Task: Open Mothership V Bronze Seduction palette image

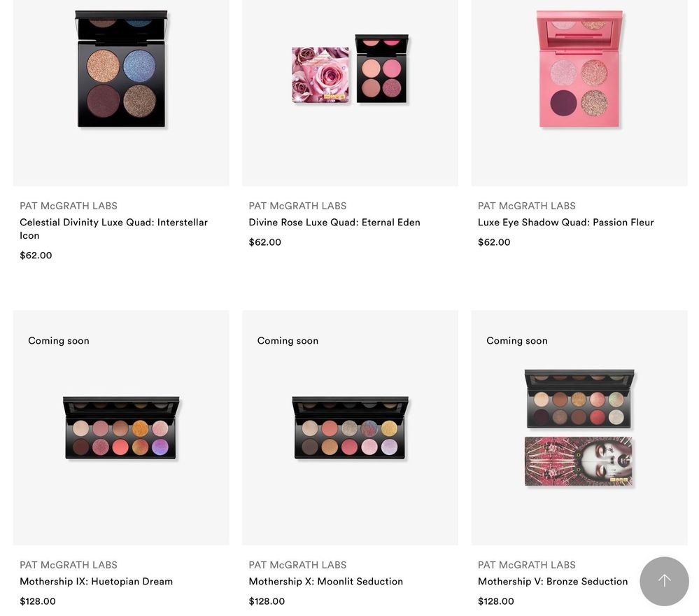Action: [579, 428]
